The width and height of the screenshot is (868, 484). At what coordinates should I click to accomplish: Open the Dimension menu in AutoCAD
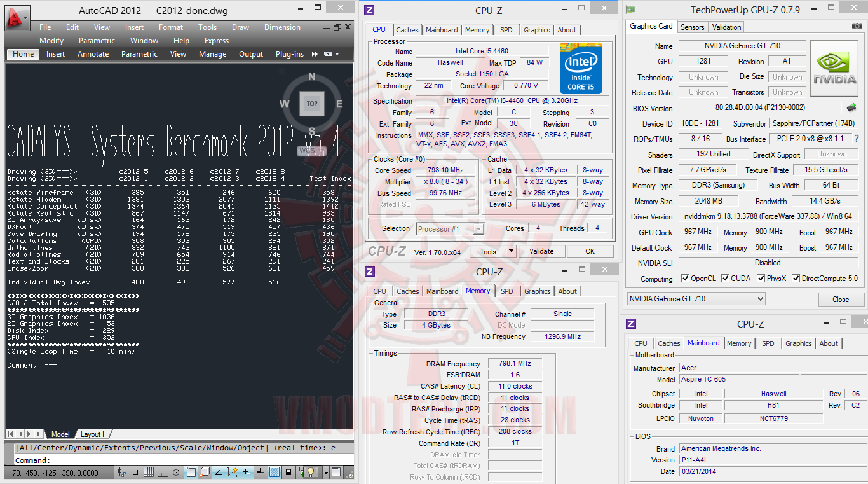click(282, 27)
